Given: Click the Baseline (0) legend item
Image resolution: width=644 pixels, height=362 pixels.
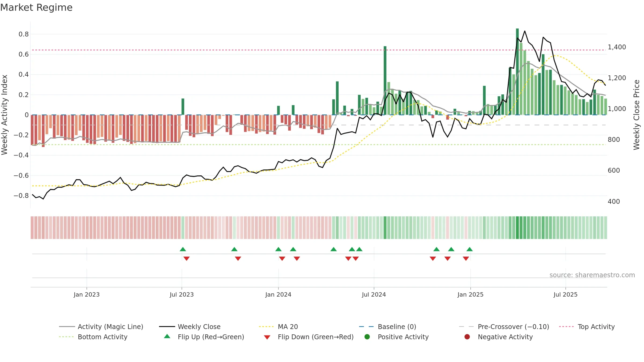Looking at the screenshot, I should pyautogui.click(x=387, y=327).
